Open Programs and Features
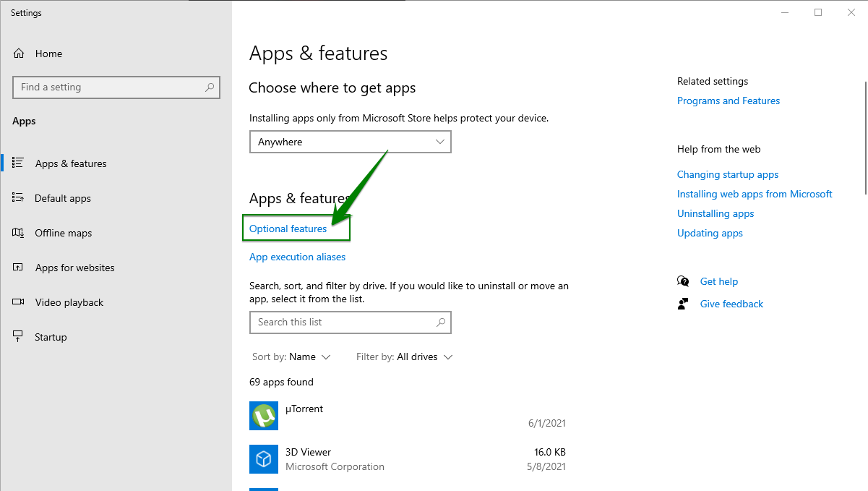The image size is (868, 491). tap(728, 101)
